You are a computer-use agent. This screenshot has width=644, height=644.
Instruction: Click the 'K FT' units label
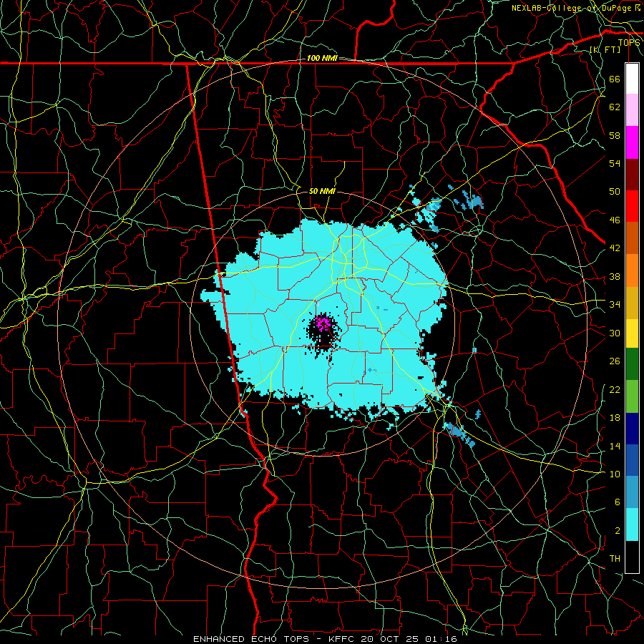605,49
